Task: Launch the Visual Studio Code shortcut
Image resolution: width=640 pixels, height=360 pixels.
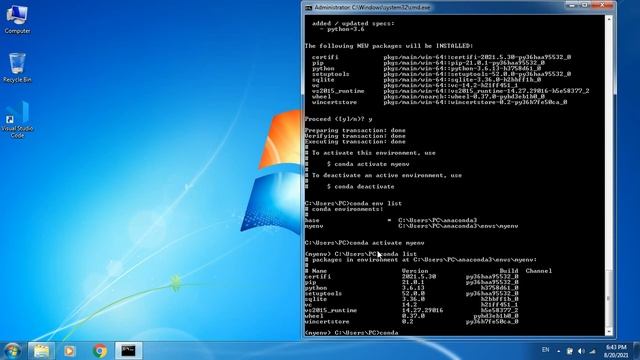Action: [x=17, y=120]
